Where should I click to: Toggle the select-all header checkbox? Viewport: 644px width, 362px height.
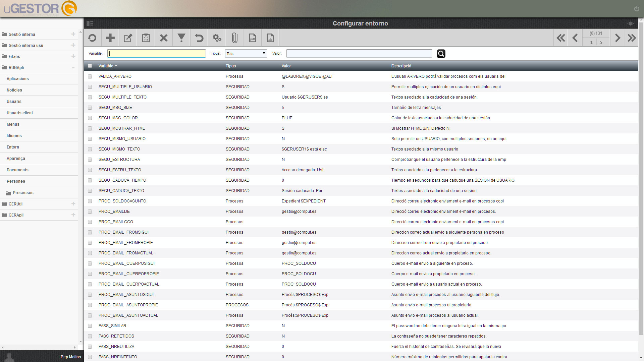pos(90,66)
